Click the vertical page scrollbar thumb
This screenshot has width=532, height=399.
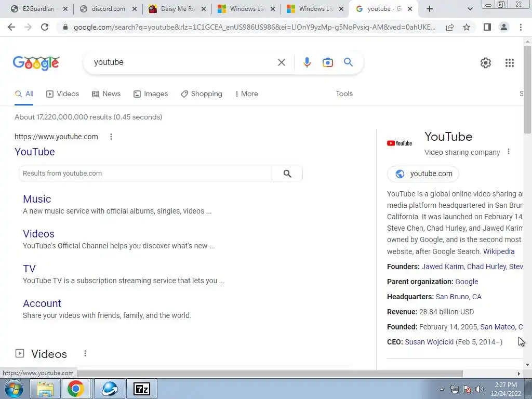pyautogui.click(x=527, y=89)
